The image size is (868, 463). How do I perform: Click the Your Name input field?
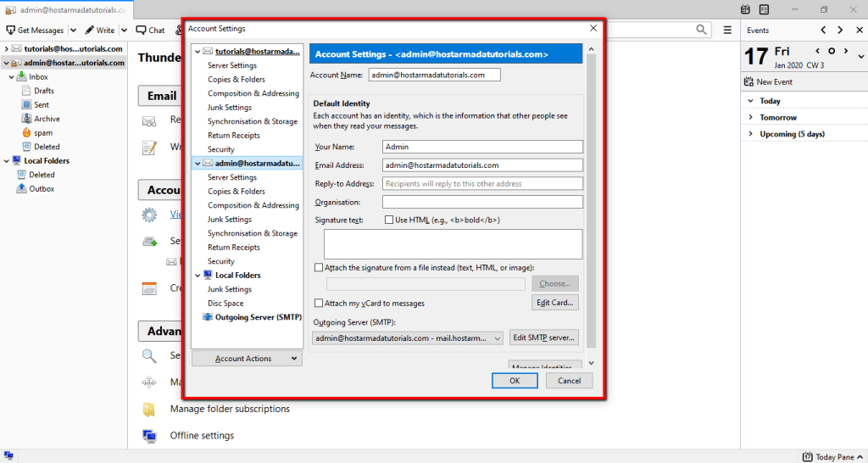(482, 147)
